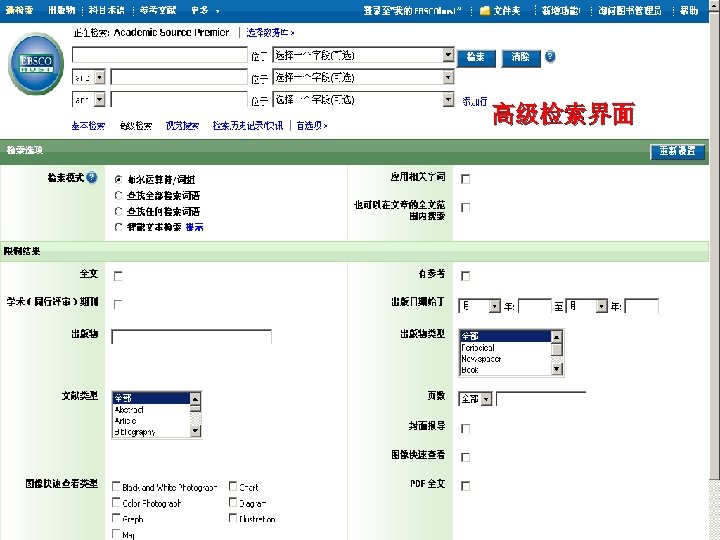
Task: Click Ask a Librarian link
Action: pyautogui.click(x=630, y=11)
